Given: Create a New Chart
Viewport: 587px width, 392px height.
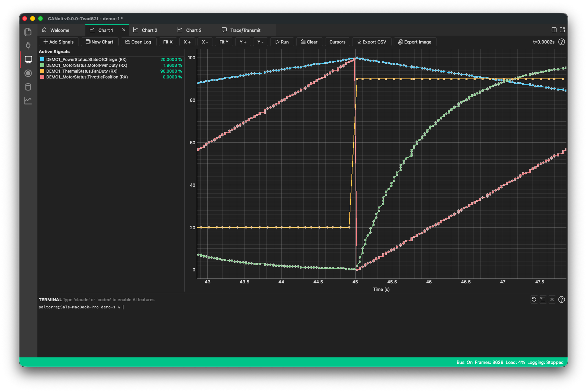Looking at the screenshot, I should click(x=99, y=42).
